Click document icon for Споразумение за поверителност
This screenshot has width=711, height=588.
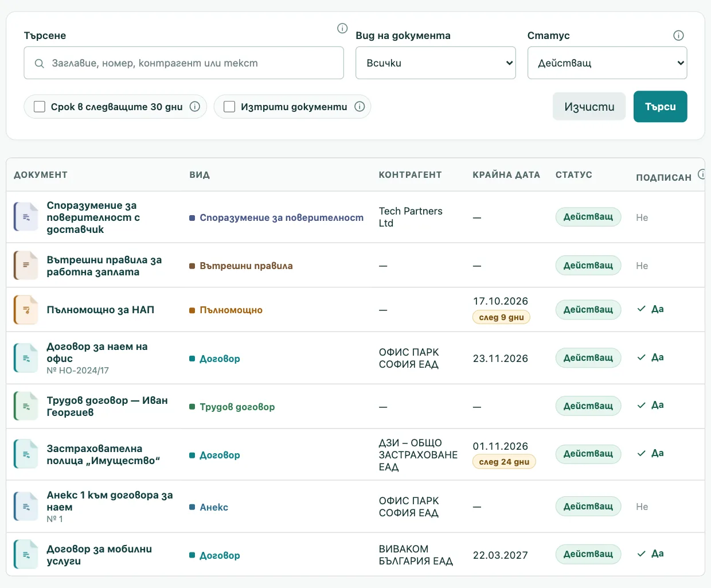point(26,217)
